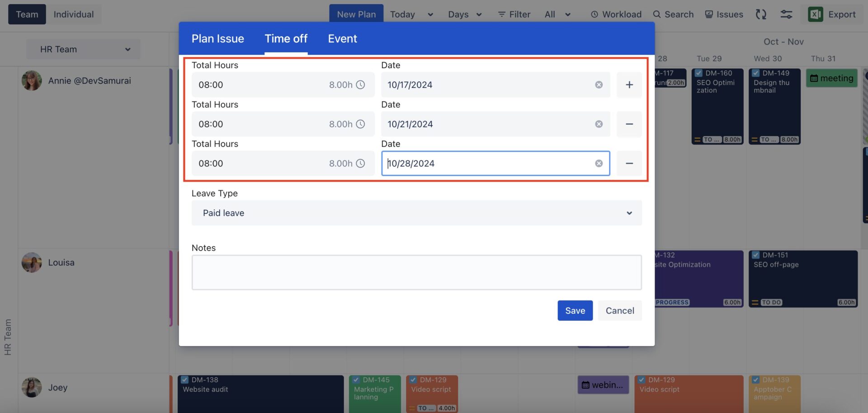The height and width of the screenshot is (413, 868).
Task: Expand the Leave Type dropdown
Action: point(416,213)
